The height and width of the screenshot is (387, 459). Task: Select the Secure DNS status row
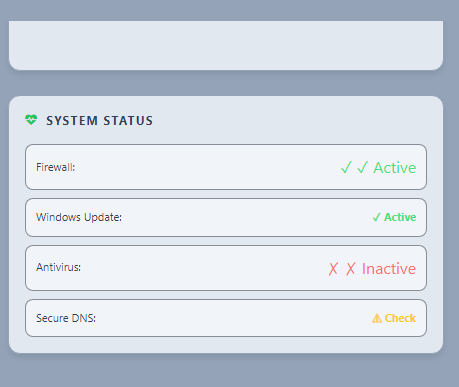pos(226,318)
